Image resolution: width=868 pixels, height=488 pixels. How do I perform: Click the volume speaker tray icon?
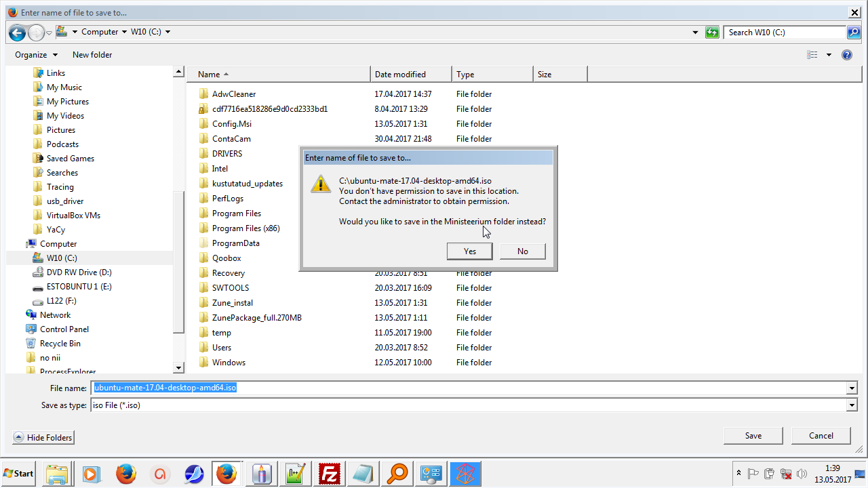click(802, 474)
